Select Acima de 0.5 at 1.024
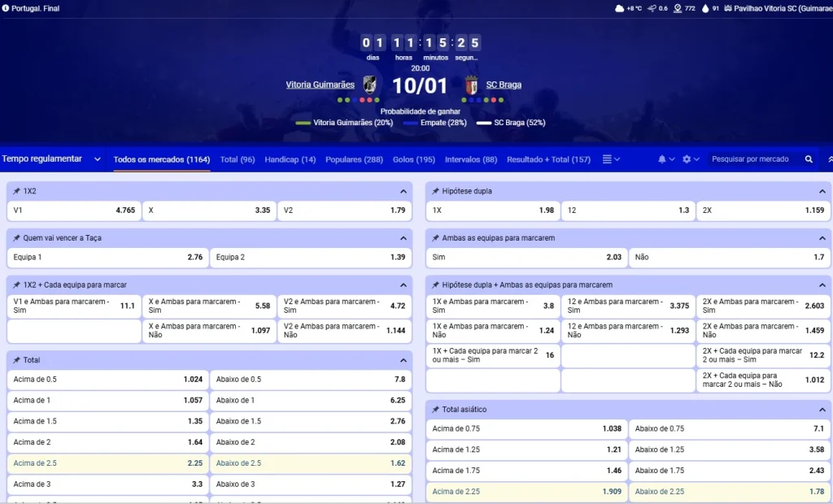The width and height of the screenshot is (833, 504). (x=108, y=379)
